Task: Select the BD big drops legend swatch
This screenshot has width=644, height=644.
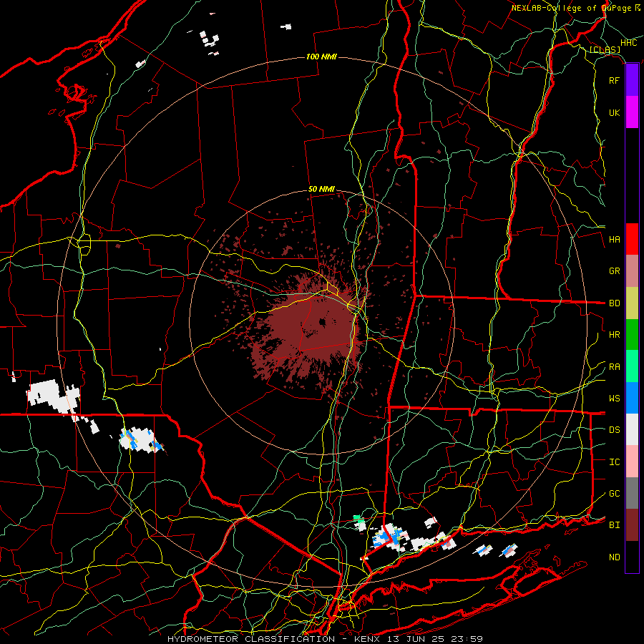Action: tap(632, 303)
